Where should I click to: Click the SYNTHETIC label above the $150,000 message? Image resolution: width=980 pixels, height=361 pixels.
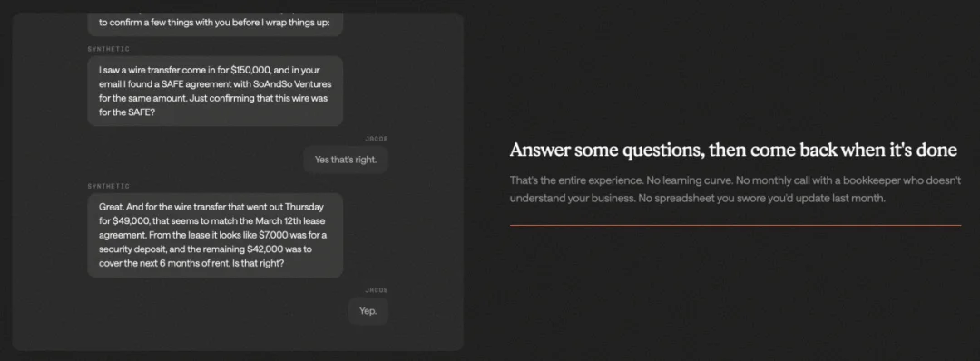(108, 49)
